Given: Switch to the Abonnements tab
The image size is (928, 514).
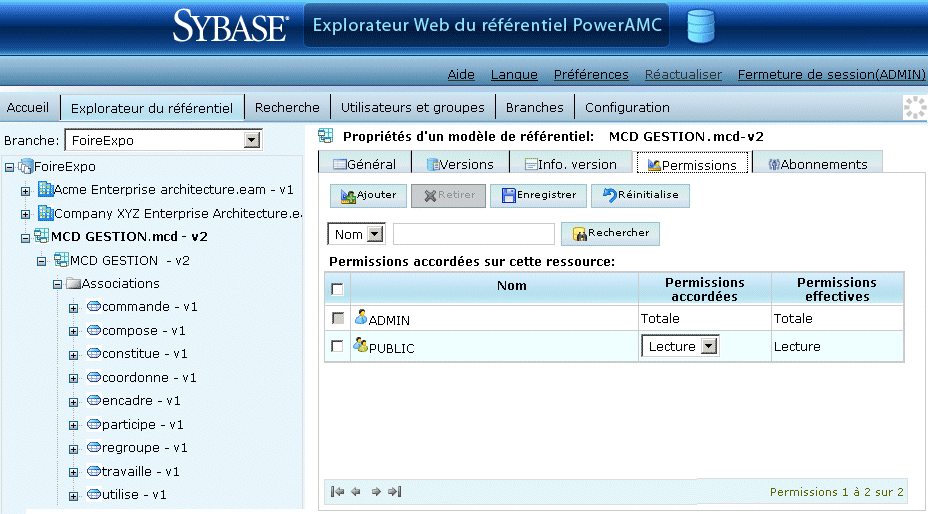Looking at the screenshot, I should [818, 163].
